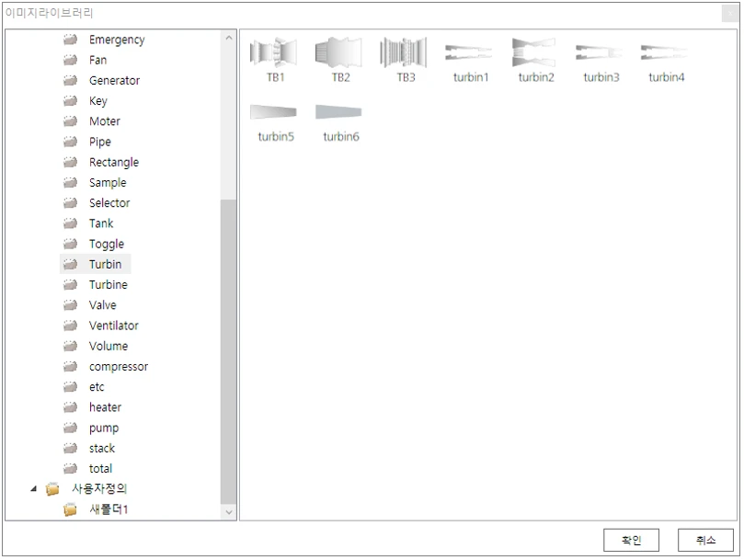The height and width of the screenshot is (560, 744).
Task: Click the tree scrollbar down arrow
Action: click(229, 512)
